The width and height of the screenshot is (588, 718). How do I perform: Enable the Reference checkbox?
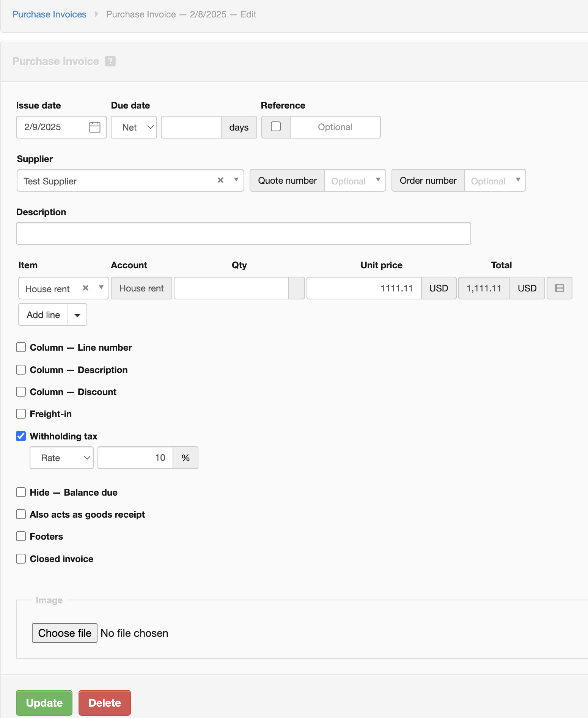point(276,127)
